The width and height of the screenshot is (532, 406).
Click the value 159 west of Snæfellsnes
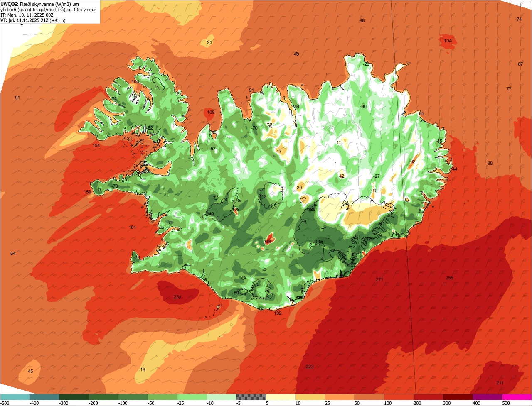click(87, 192)
